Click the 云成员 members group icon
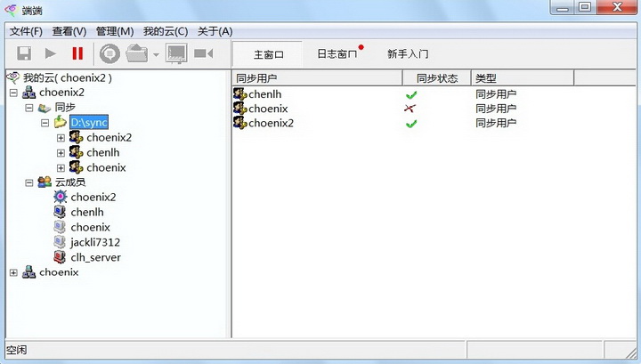The width and height of the screenshot is (641, 364). 45,182
